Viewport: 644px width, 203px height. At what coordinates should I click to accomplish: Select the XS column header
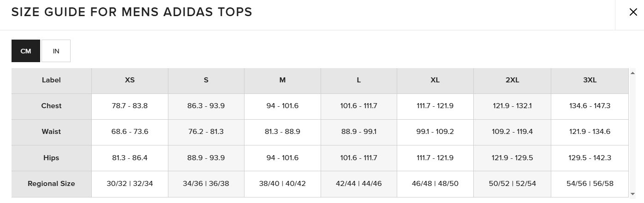[x=130, y=80]
